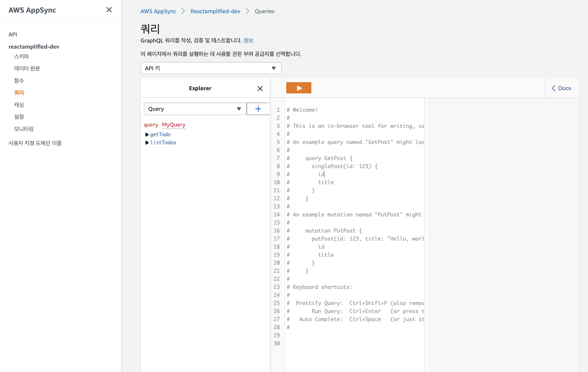The image size is (588, 372).
Task: Click the MyQuery operation name
Action: tap(174, 125)
